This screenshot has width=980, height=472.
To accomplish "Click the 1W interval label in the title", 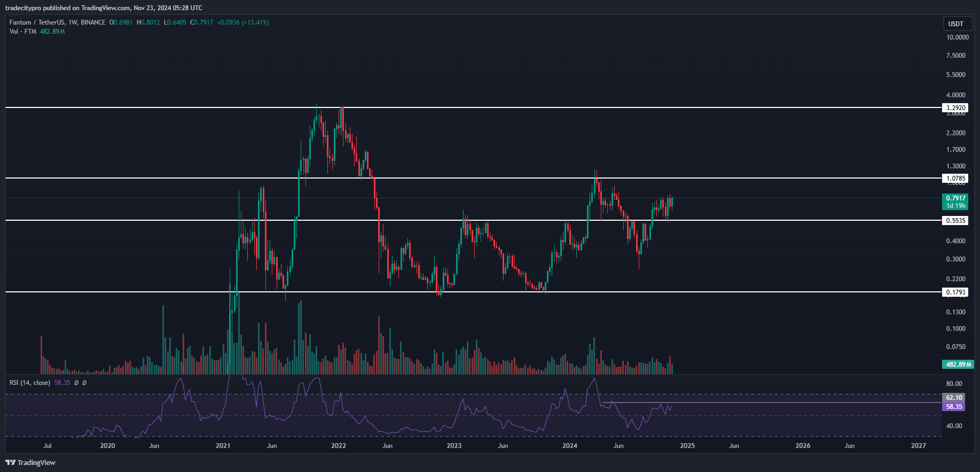I will click(73, 22).
